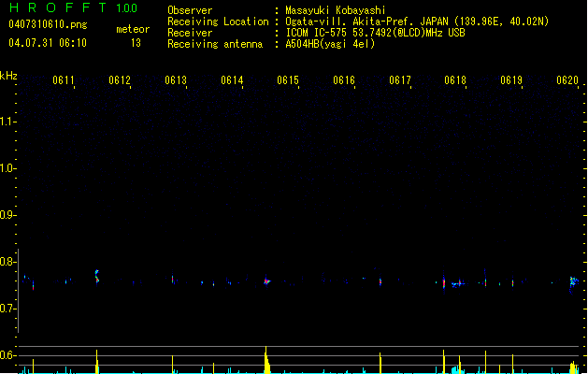Image resolution: width=588 pixels, height=374 pixels.
Task: Click the 0617 time marker
Action: click(400, 80)
